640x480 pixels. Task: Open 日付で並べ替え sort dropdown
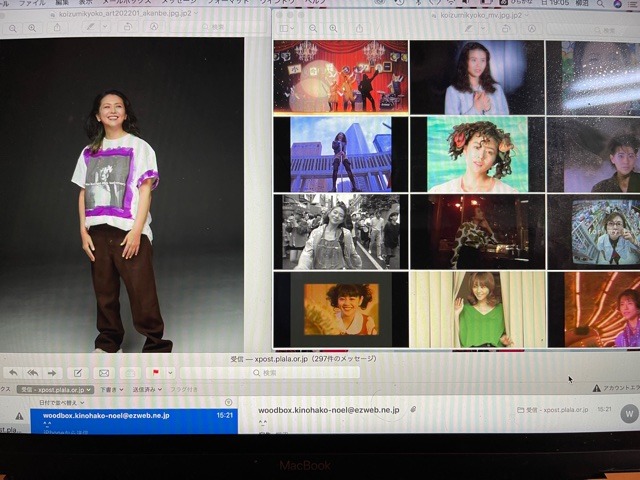pyautogui.click(x=61, y=403)
